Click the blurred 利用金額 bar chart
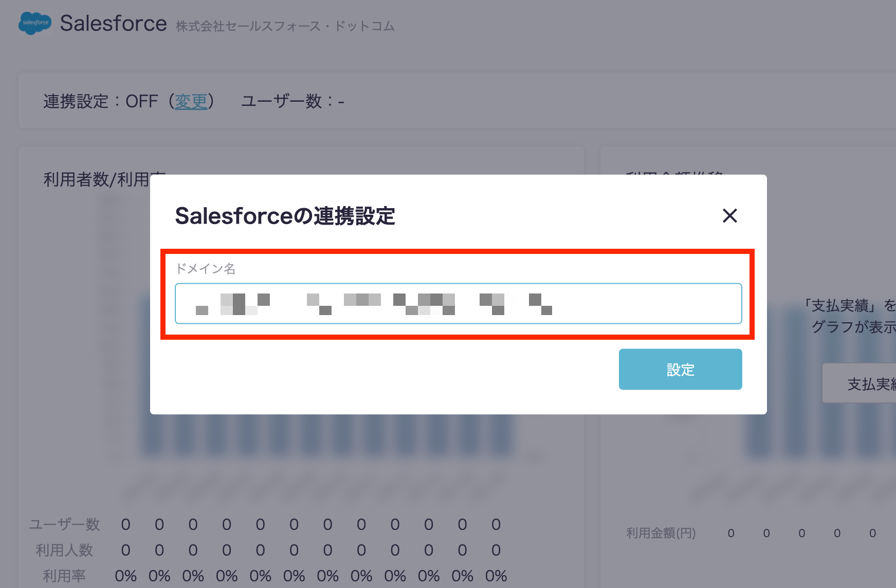Screen dimensions: 896x588 click(822, 437)
